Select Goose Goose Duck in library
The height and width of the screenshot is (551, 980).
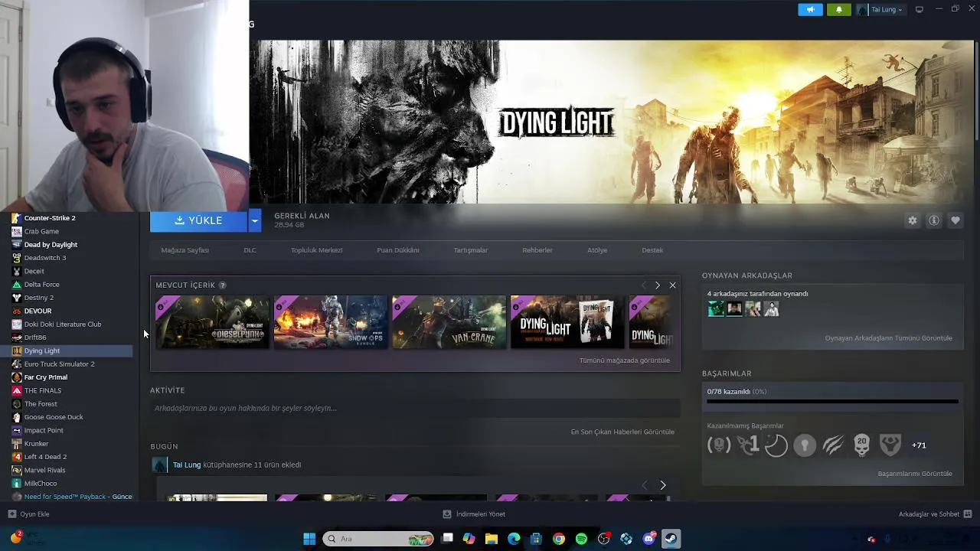click(x=54, y=417)
